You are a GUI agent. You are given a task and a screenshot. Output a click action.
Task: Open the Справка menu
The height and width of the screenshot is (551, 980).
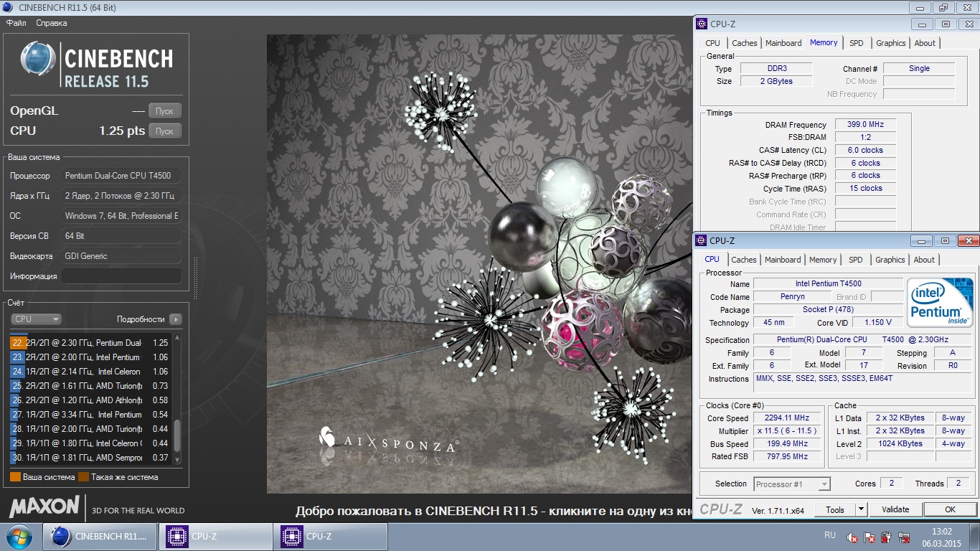(x=52, y=23)
